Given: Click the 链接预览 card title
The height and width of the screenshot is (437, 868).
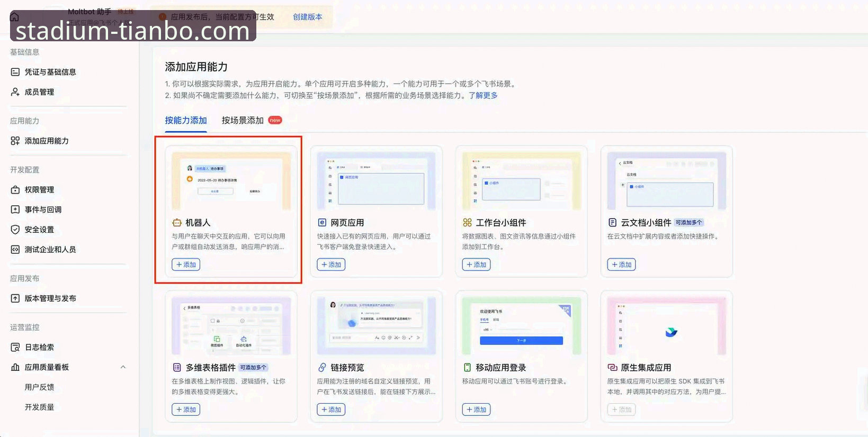Looking at the screenshot, I should (347, 368).
